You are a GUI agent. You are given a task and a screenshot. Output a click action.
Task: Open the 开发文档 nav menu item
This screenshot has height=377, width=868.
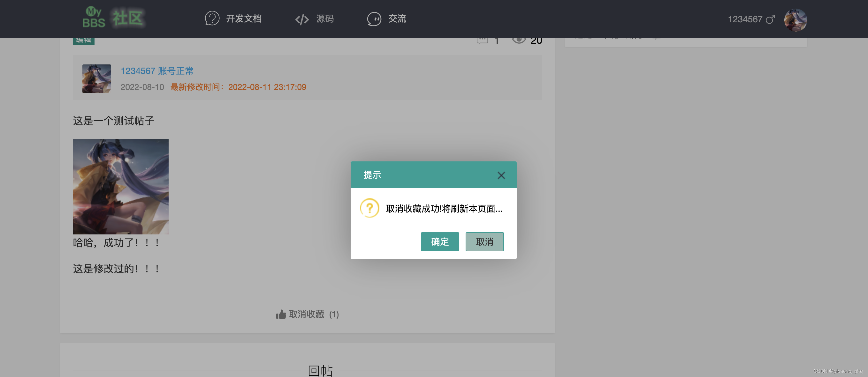pos(244,18)
